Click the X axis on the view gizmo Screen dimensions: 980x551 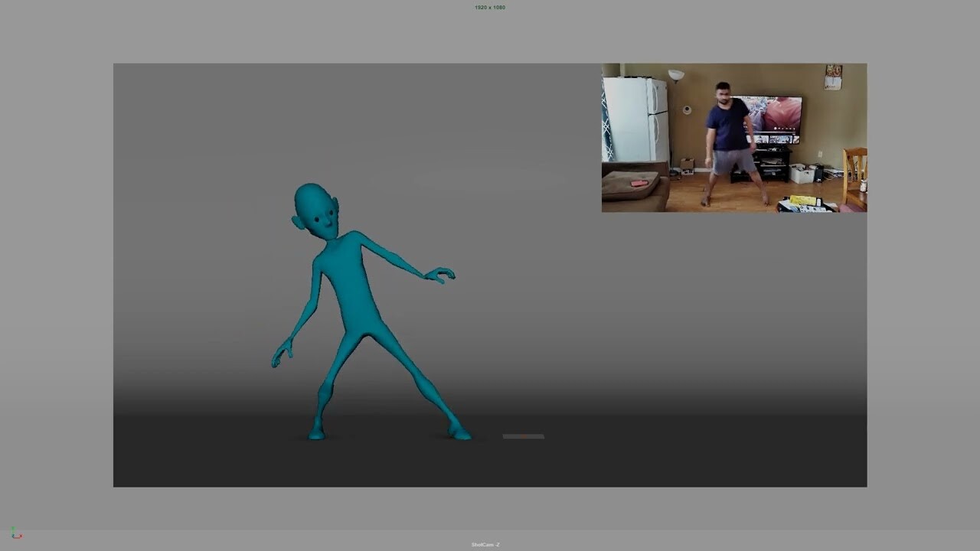(x=21, y=536)
